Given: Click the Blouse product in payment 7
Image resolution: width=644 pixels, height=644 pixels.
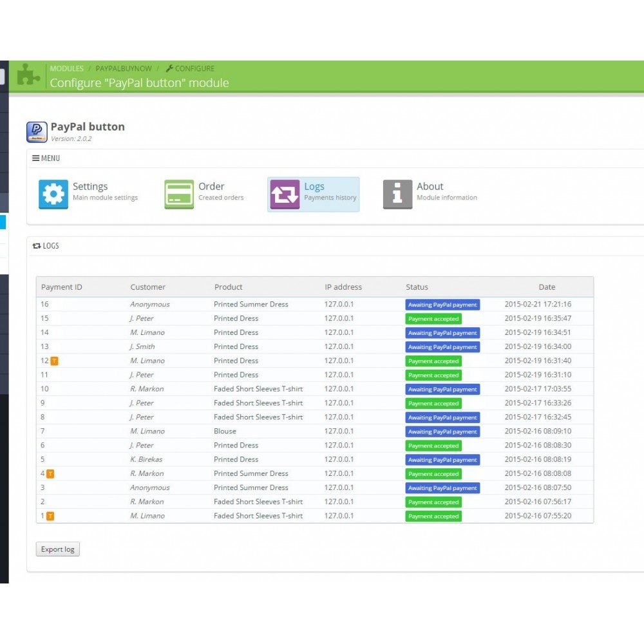Looking at the screenshot, I should 225,431.
